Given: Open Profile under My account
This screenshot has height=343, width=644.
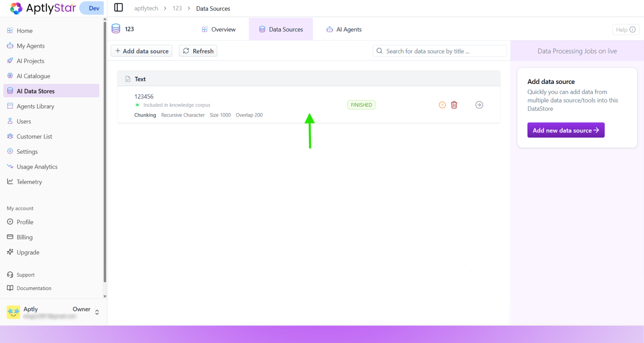Looking at the screenshot, I should (52, 222).
